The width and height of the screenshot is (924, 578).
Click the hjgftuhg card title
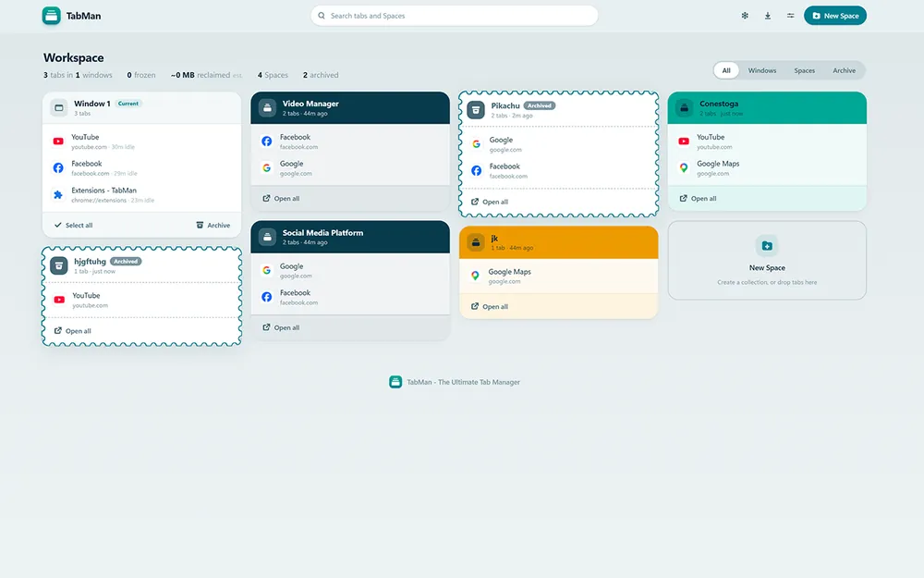pos(91,262)
